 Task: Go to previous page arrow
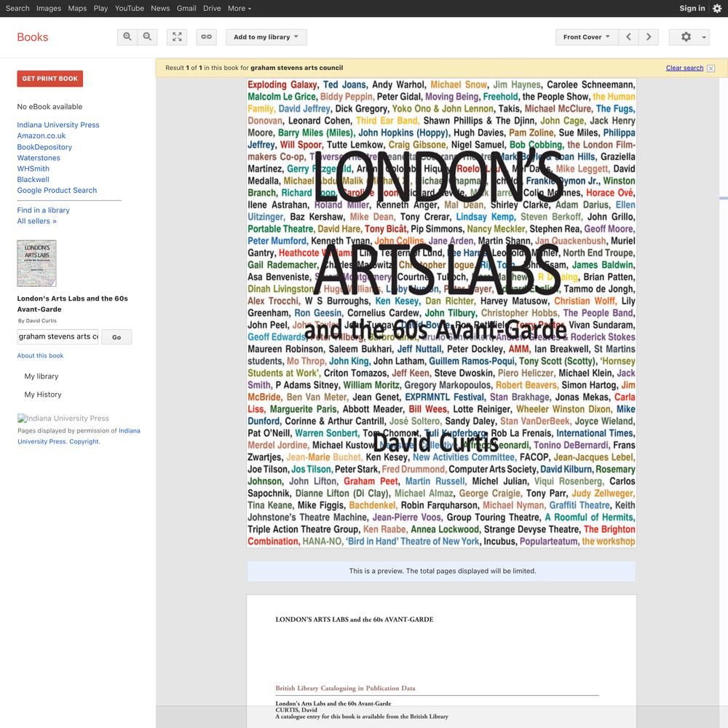click(629, 36)
